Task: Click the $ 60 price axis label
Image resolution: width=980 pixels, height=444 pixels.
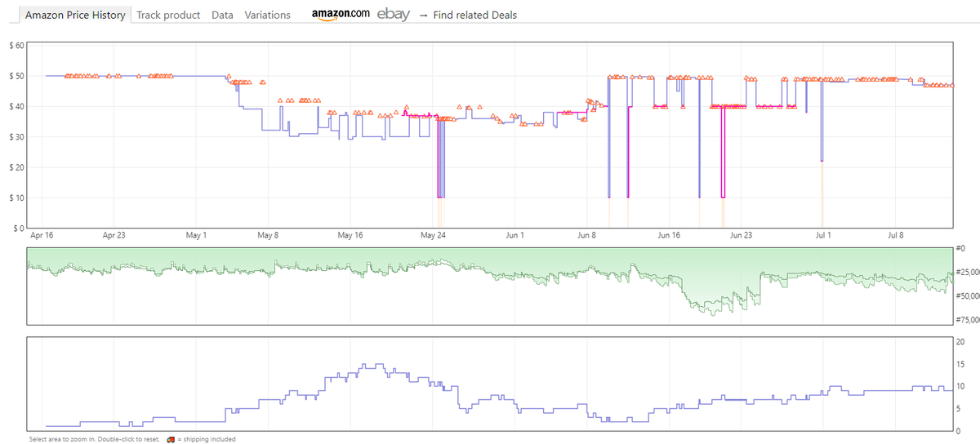Action: point(16,45)
